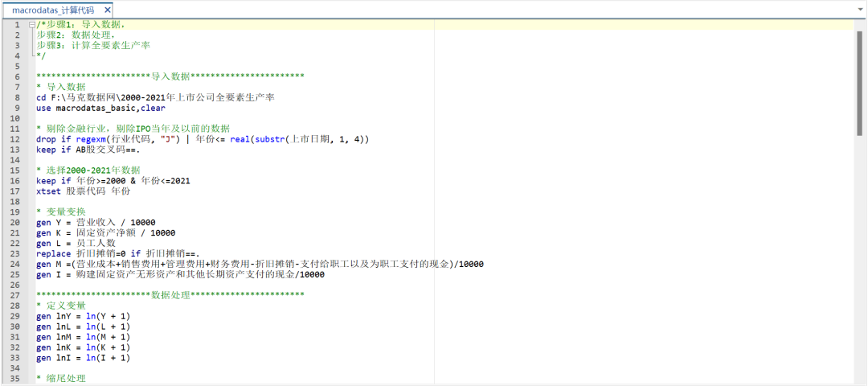Click the '导入数据' starred section header on line 6
The height and width of the screenshot is (386, 868).
[x=170, y=76]
